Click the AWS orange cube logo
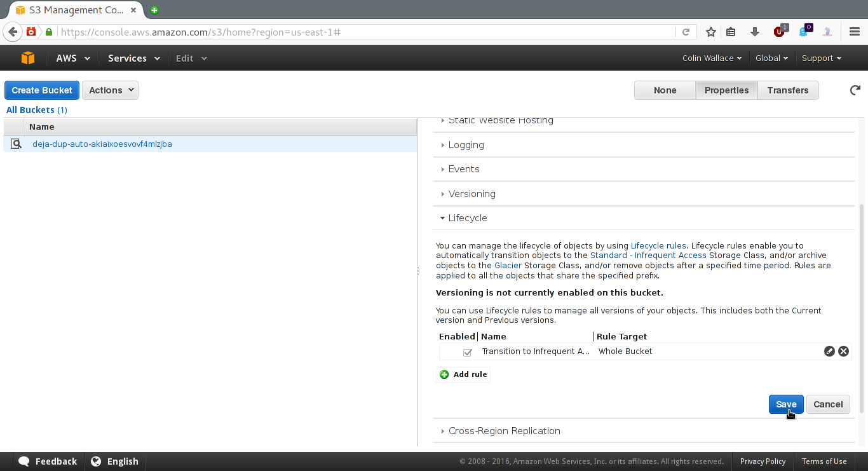 coord(27,58)
